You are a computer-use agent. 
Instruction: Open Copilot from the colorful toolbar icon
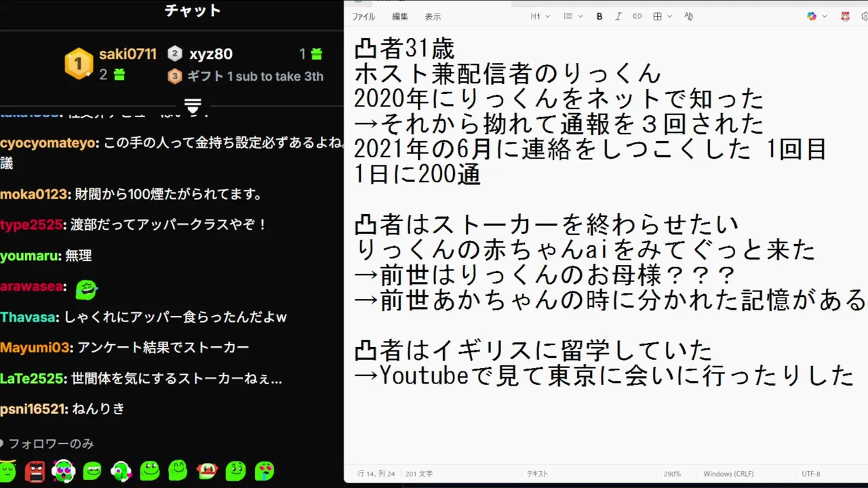point(812,16)
